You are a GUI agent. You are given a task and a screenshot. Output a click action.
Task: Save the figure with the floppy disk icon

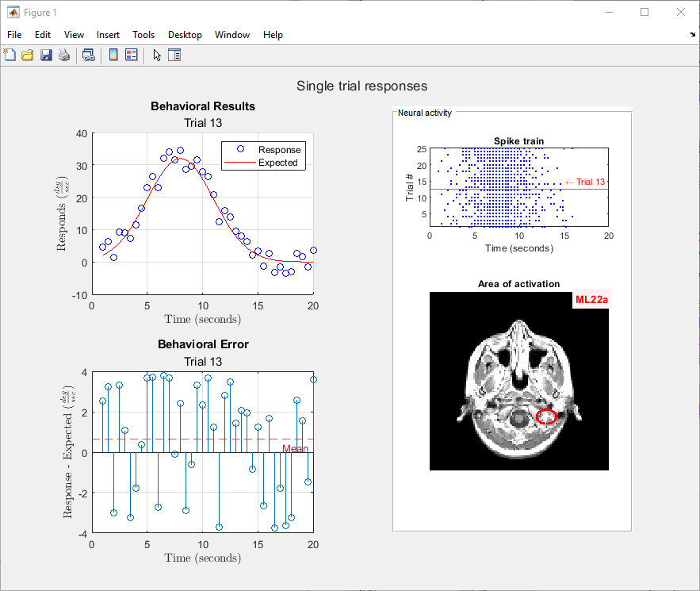pyautogui.click(x=46, y=55)
